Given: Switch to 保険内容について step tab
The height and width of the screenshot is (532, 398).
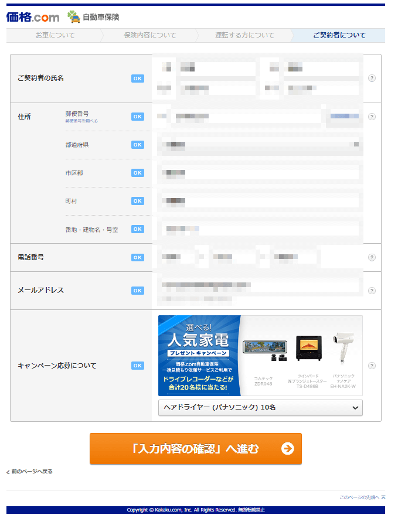Looking at the screenshot, I should coord(149,35).
